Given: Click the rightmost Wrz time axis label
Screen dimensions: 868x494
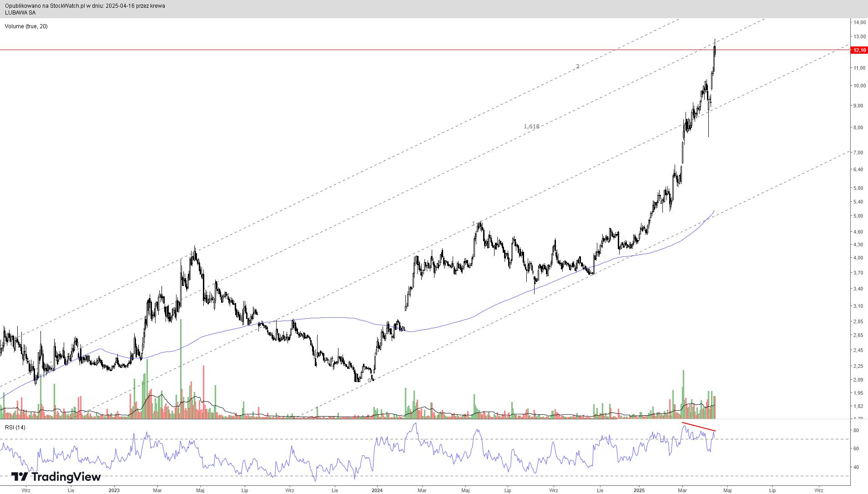Looking at the screenshot, I should click(819, 490).
